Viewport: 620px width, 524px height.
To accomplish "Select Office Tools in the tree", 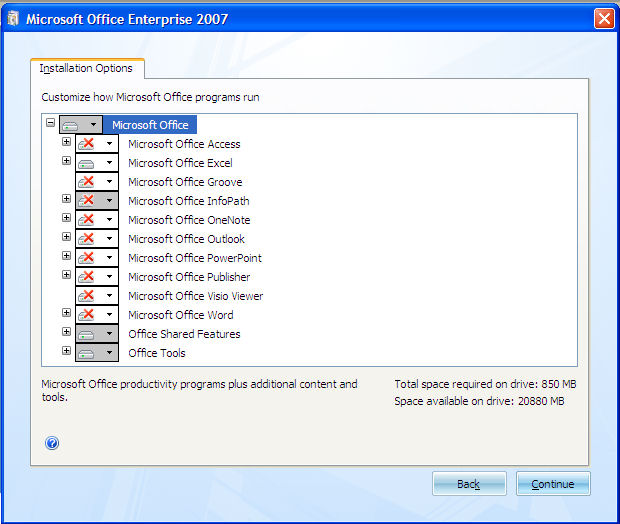I will click(157, 353).
